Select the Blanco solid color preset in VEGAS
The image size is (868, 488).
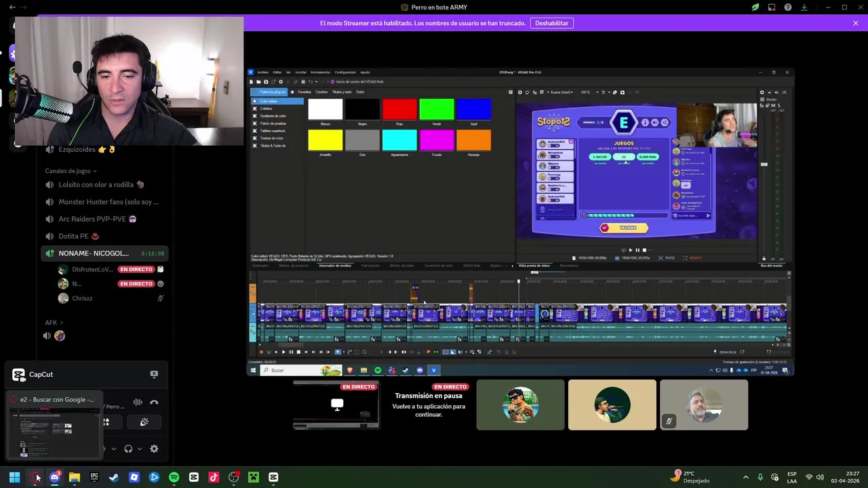[325, 110]
